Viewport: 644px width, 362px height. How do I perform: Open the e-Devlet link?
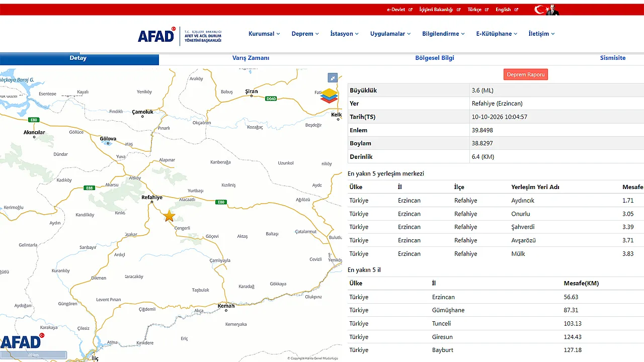pos(396,10)
